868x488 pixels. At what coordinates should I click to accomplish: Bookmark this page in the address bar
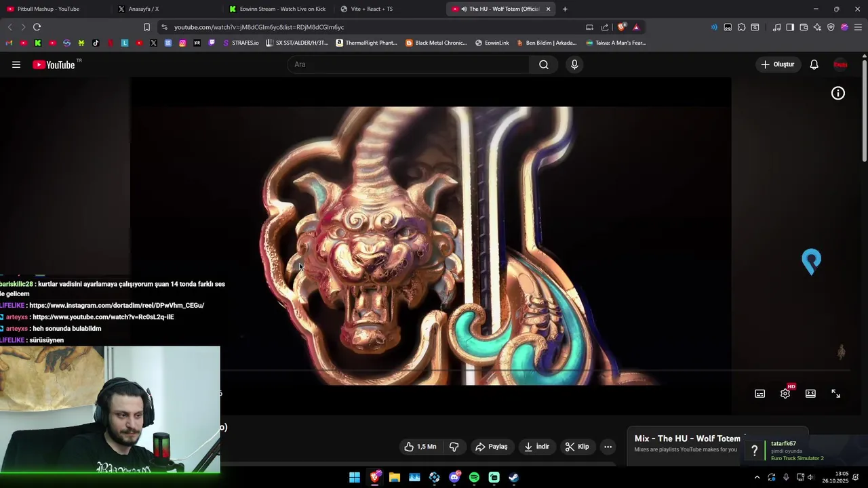(x=146, y=27)
